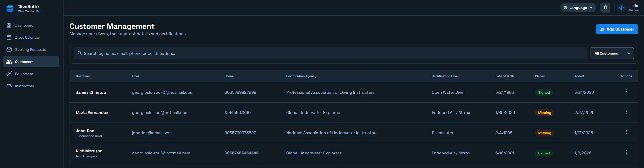Open actions menu for Maria Fernandez
The width and height of the screenshot is (644, 168).
[627, 112]
